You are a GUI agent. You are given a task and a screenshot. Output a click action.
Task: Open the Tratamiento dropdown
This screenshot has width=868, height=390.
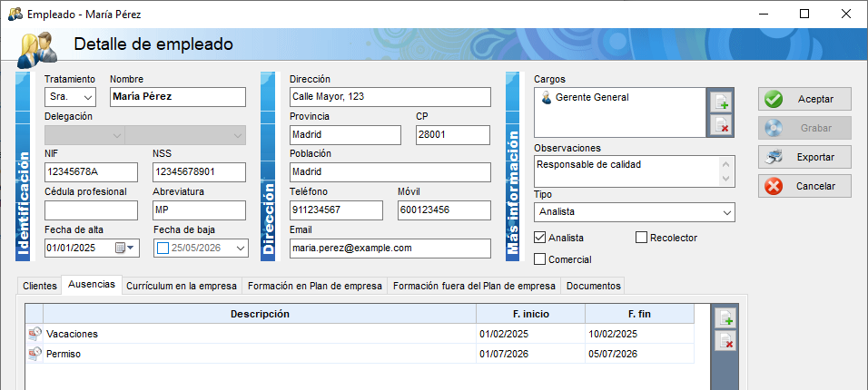click(x=87, y=97)
